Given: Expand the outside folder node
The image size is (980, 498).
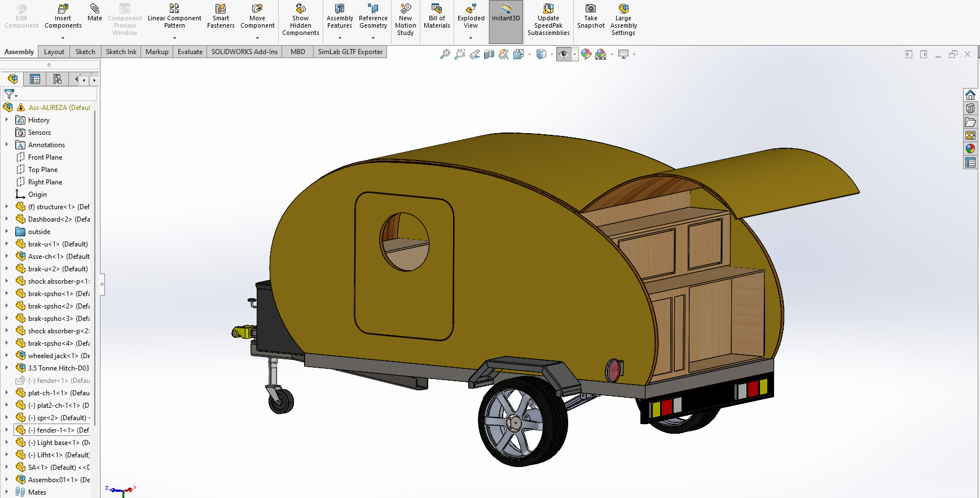Looking at the screenshot, I should click(7, 231).
